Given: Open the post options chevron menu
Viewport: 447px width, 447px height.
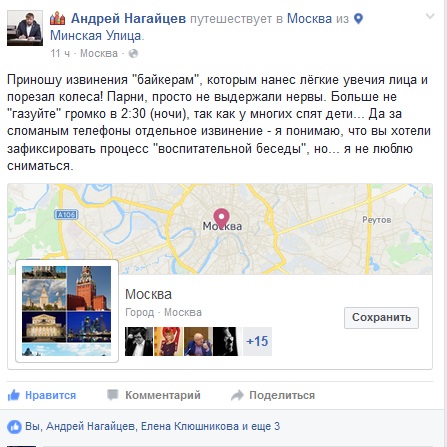Looking at the screenshot, I should click(x=430, y=16).
